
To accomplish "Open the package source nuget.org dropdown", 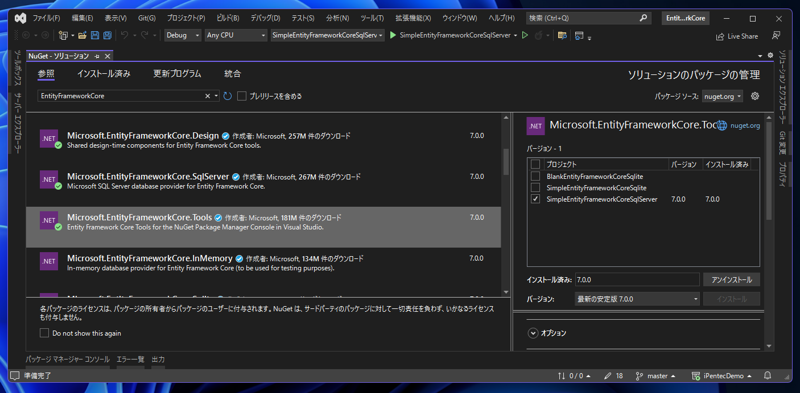I will pyautogui.click(x=722, y=96).
